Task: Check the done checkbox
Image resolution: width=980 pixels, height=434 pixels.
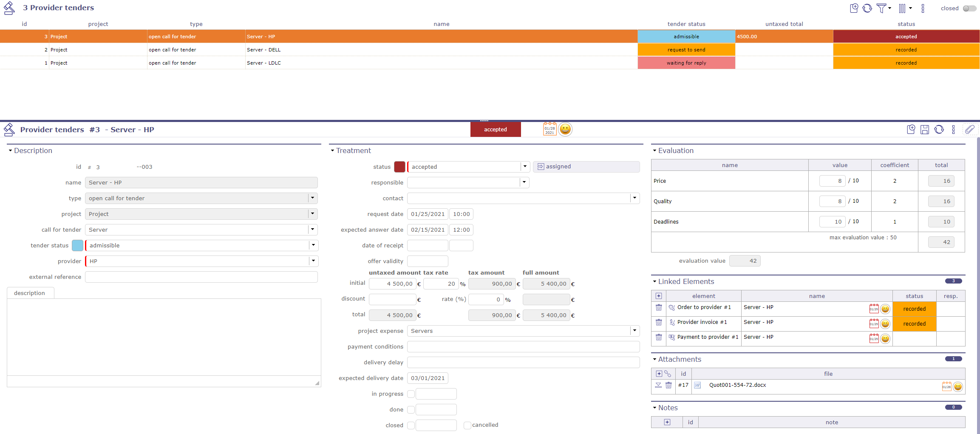Action: click(x=411, y=409)
